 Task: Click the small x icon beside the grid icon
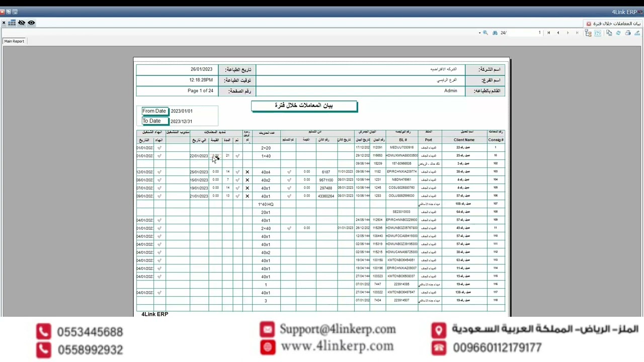[4, 23]
